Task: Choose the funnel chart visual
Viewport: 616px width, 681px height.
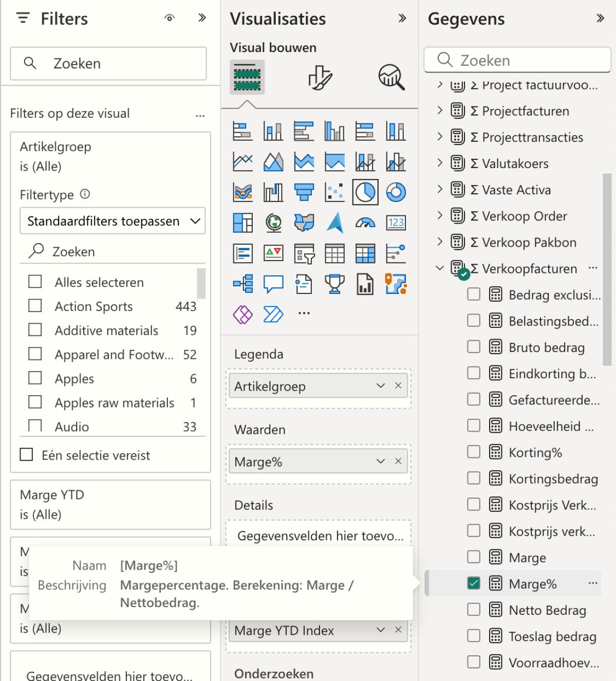Action: point(304,193)
